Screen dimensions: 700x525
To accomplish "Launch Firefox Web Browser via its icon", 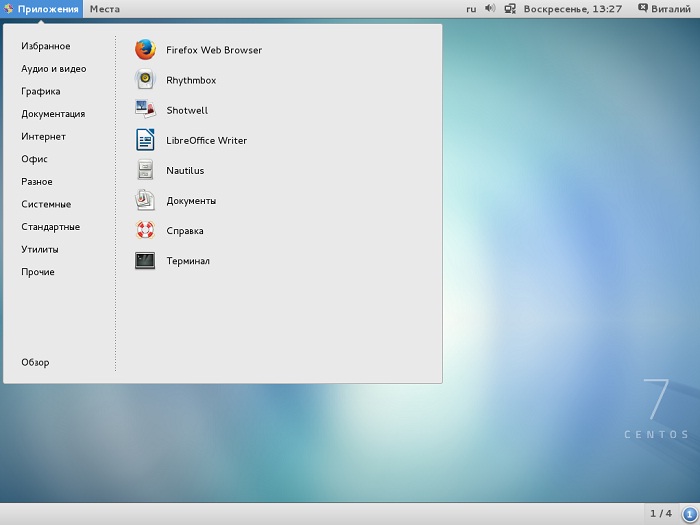I will click(x=145, y=50).
